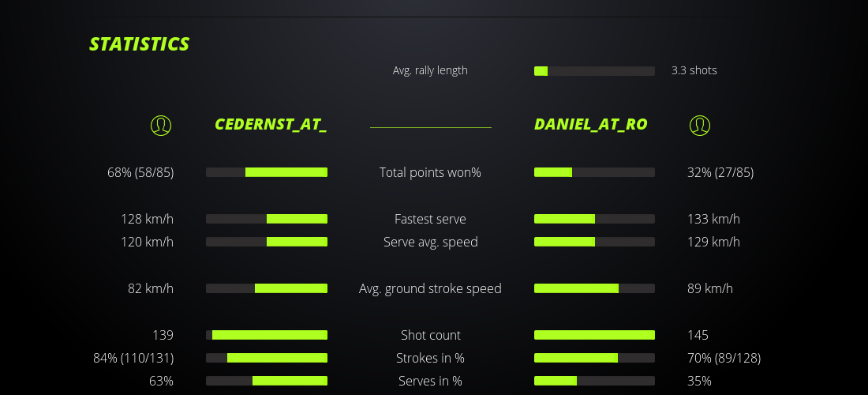868x395 pixels.
Task: Click the profile icon beside CEDERNST_AT_
Action: click(x=161, y=125)
